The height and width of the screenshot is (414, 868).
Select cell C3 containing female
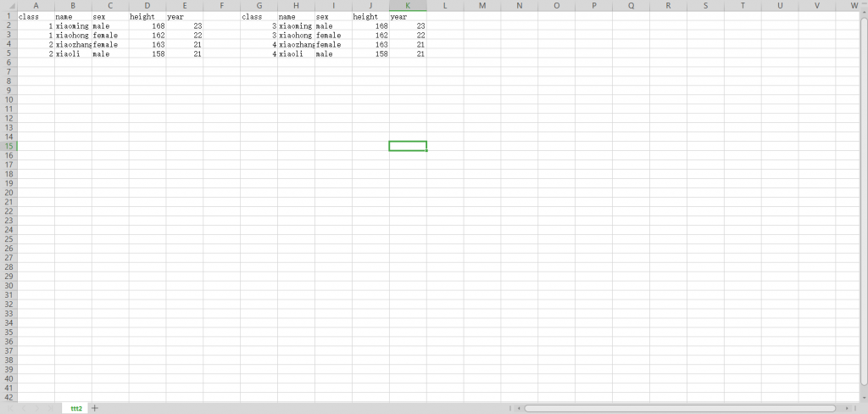point(110,36)
